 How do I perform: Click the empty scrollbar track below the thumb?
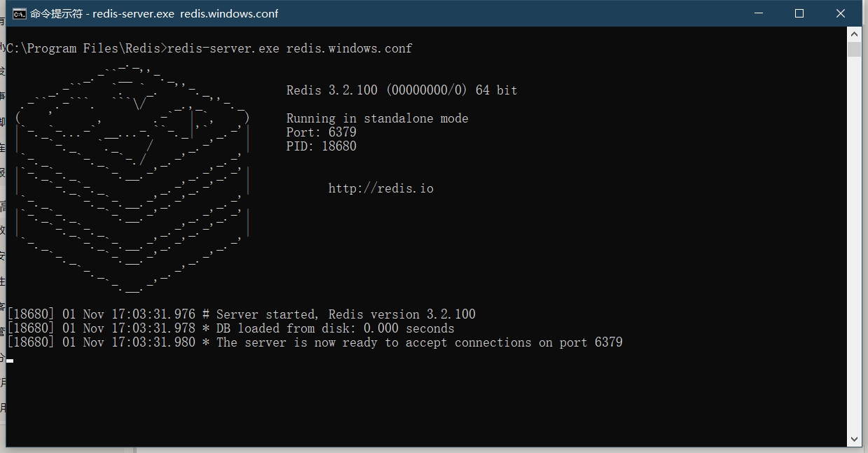pyautogui.click(x=854, y=245)
